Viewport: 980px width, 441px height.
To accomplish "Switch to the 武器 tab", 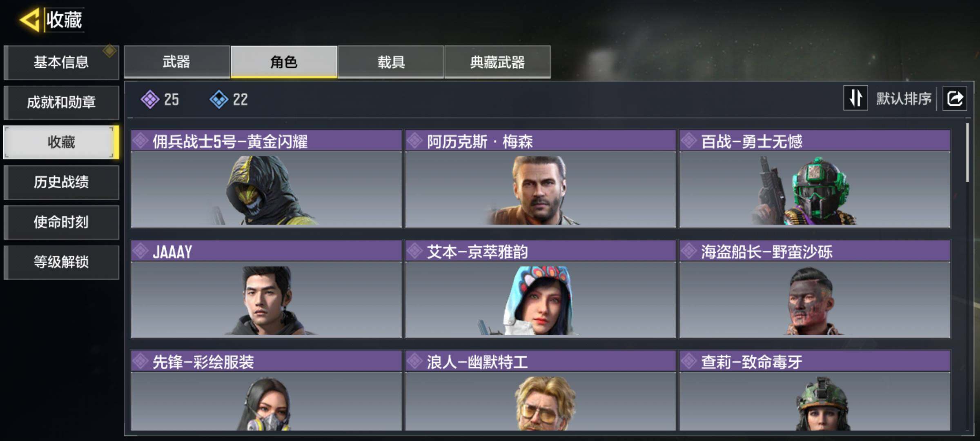I will pyautogui.click(x=177, y=62).
